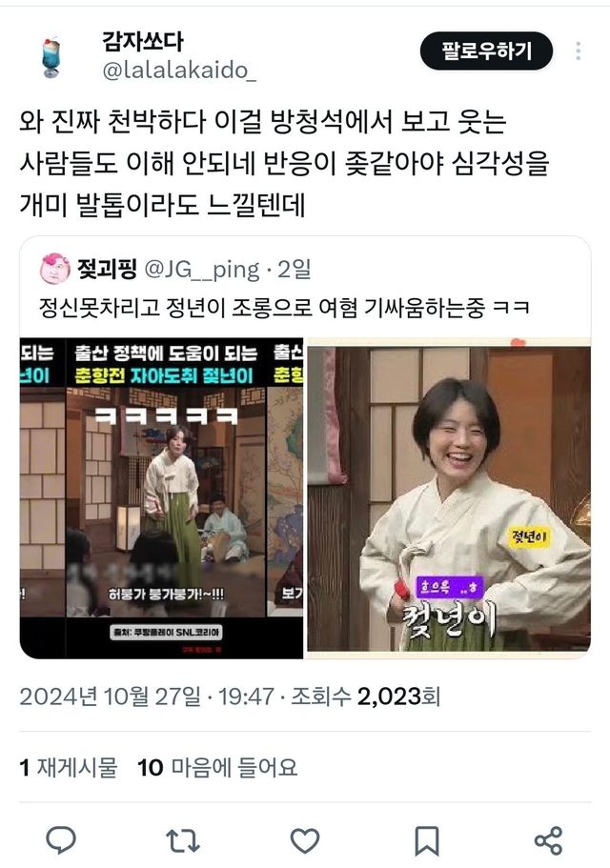Open the 2024년 10월 27일 timestamp
The width and height of the screenshot is (610, 868).
coord(111,696)
